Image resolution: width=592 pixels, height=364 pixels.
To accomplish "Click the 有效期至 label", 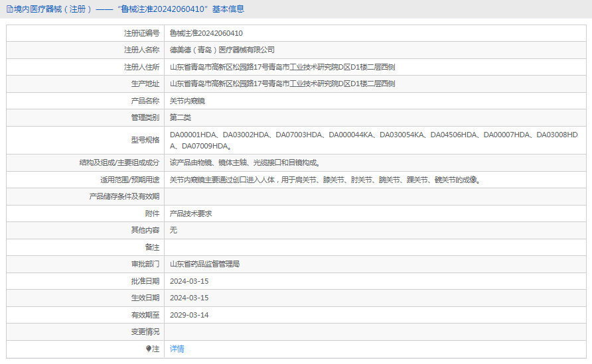I will pos(145,315).
